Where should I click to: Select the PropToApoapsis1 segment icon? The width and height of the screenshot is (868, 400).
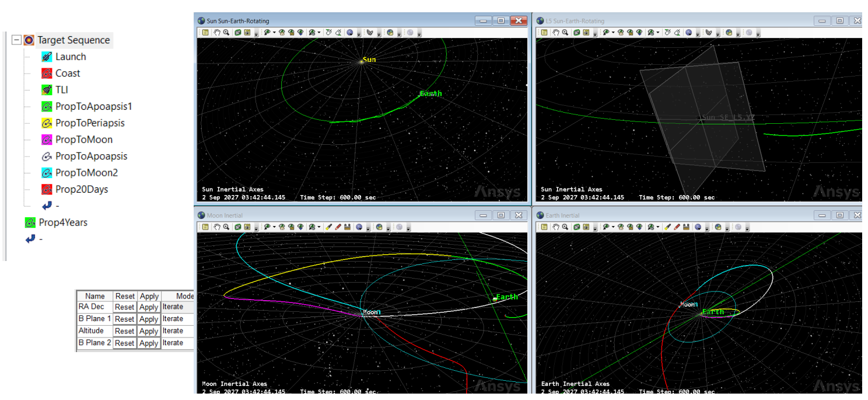(x=47, y=106)
